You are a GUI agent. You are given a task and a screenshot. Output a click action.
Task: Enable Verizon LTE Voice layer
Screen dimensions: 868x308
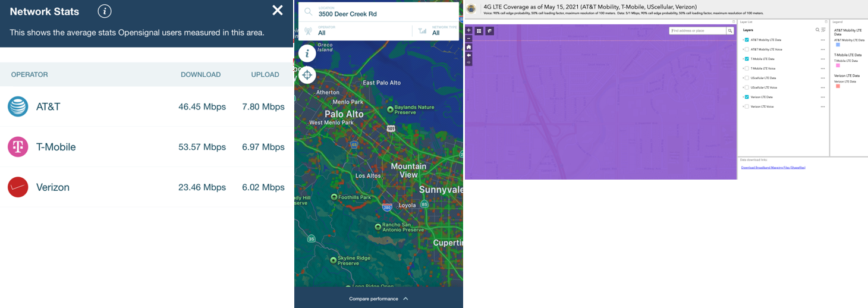coord(747,106)
